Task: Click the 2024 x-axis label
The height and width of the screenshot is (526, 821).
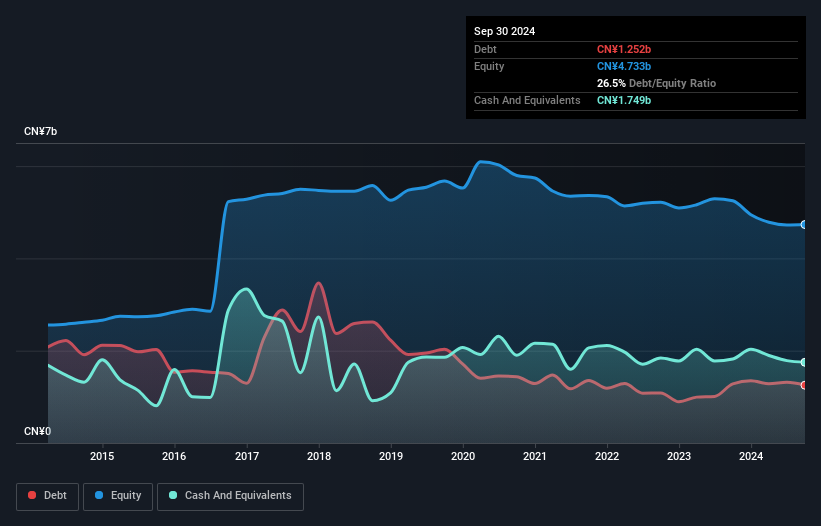Action: [x=751, y=456]
